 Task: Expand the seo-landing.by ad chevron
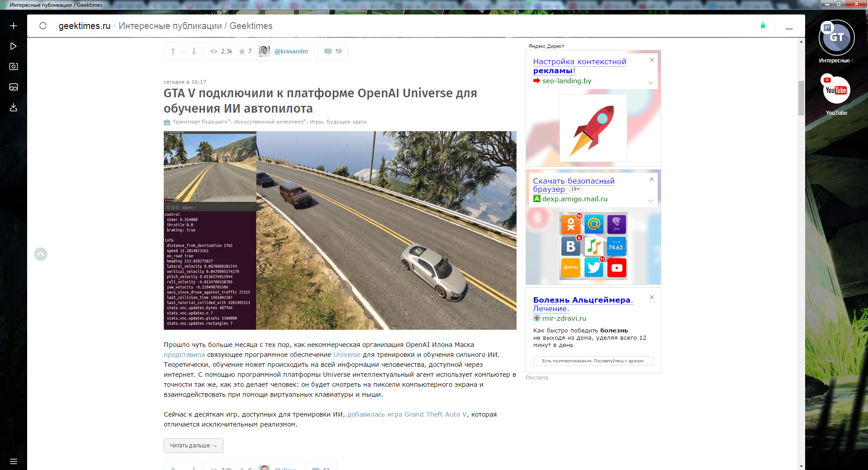tap(651, 83)
